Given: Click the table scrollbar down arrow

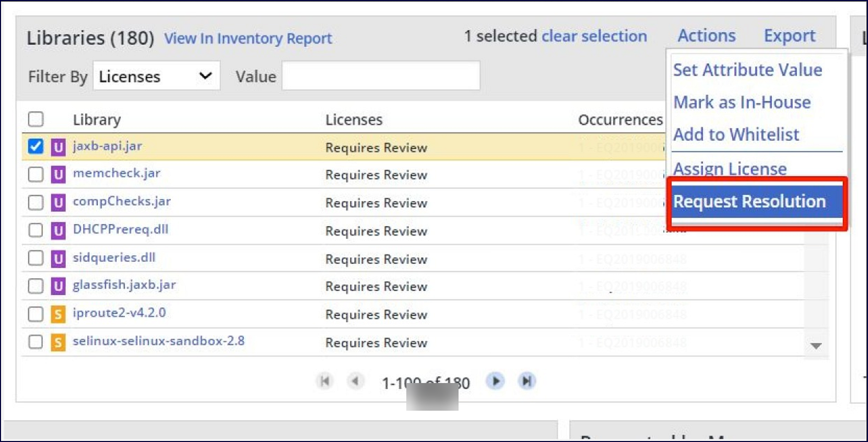Looking at the screenshot, I should (x=816, y=345).
